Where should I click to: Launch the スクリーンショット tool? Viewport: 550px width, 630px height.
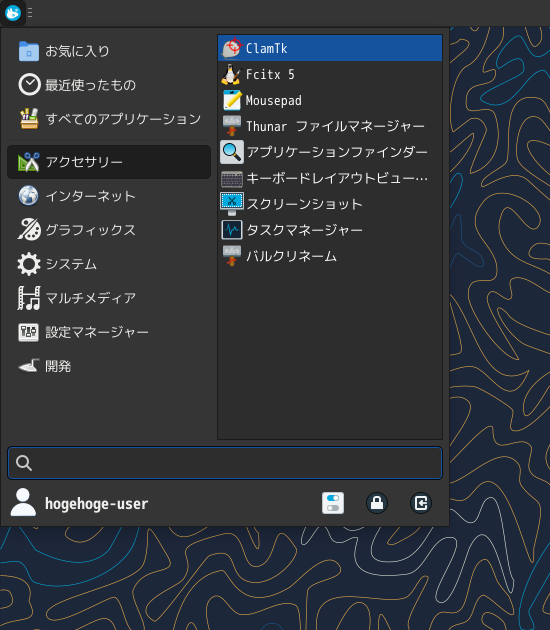(330, 204)
